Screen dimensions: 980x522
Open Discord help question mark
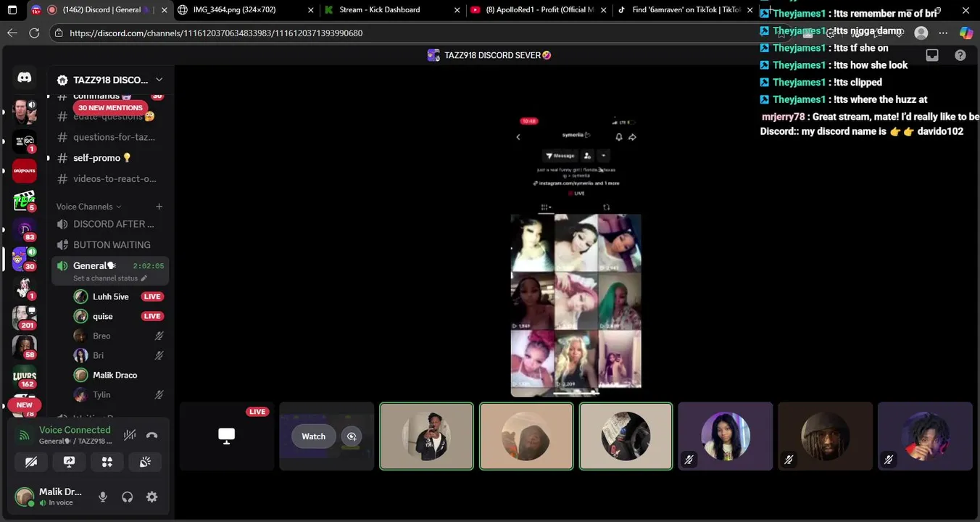tap(960, 55)
